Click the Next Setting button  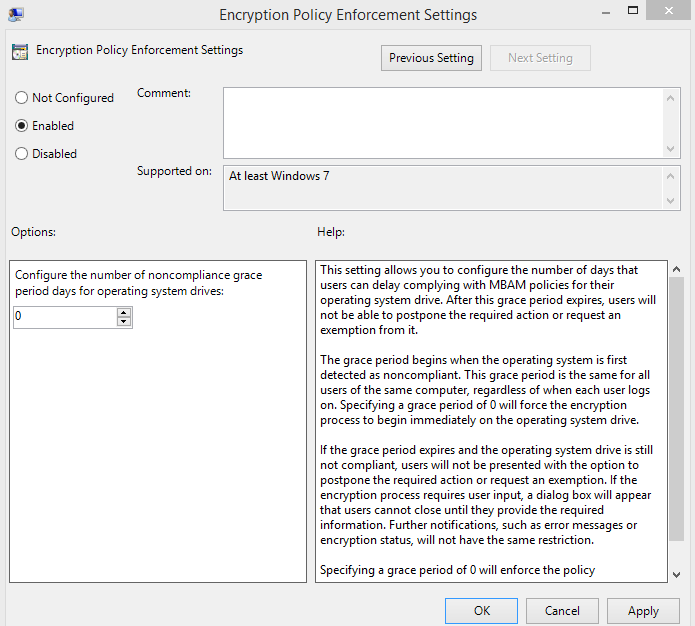[540, 58]
